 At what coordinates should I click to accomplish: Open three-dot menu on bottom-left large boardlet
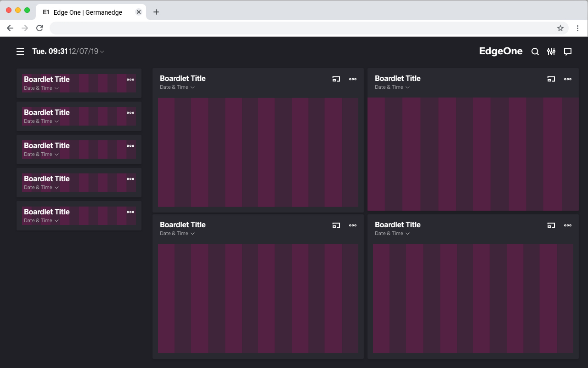pyautogui.click(x=353, y=225)
